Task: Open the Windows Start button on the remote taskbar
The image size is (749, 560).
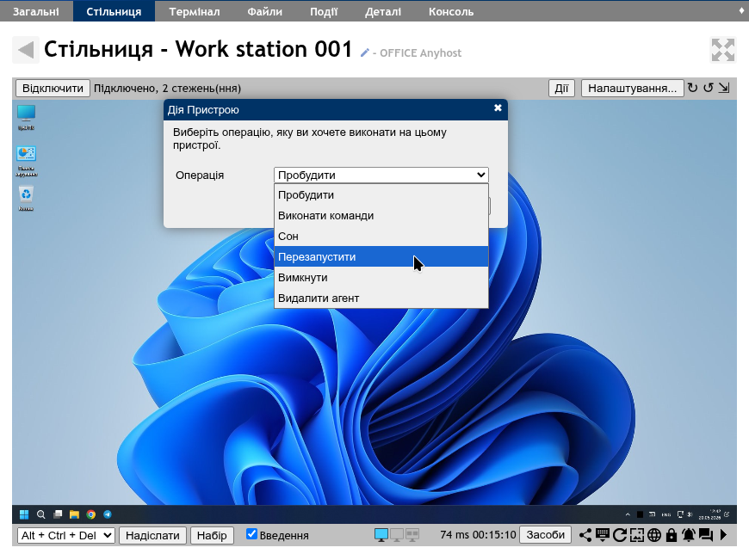Action: point(24,514)
